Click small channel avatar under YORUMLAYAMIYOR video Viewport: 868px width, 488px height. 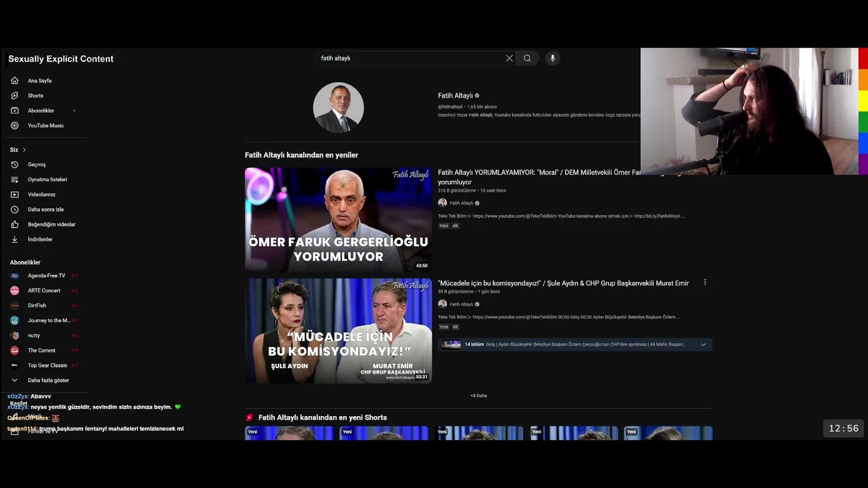[x=442, y=203]
